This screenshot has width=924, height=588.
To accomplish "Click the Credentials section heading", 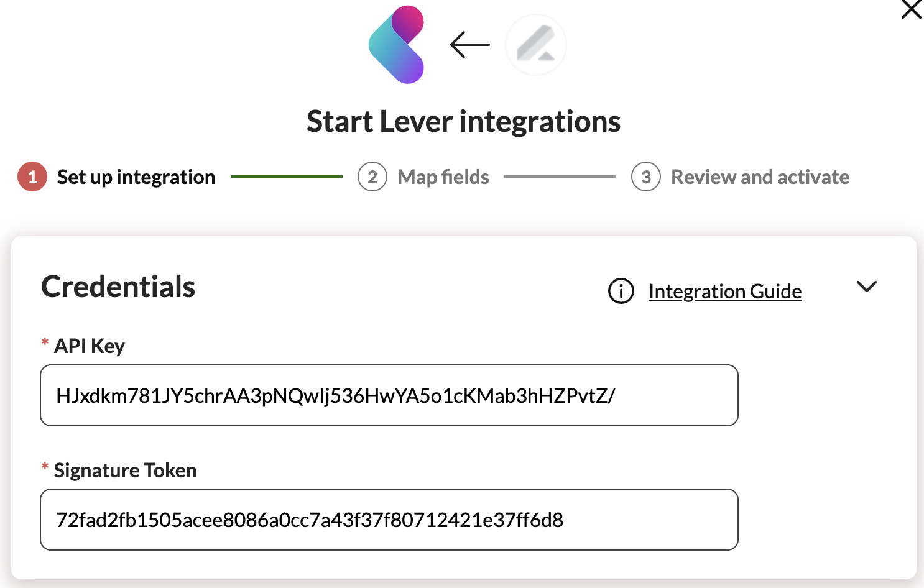I will [118, 287].
